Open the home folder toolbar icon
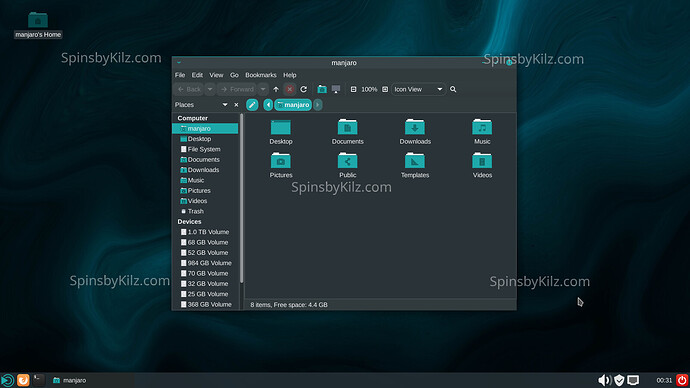 [322, 89]
